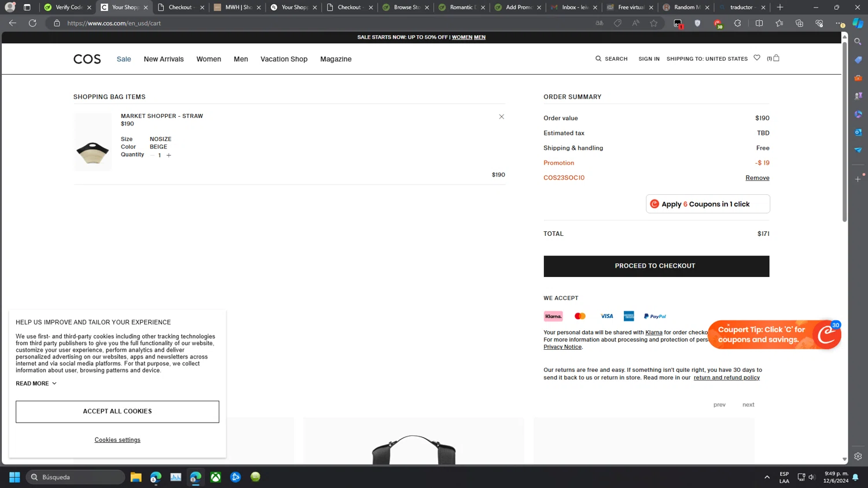868x488 pixels.
Task: Open the read aloud icon in the address bar
Action: click(x=635, y=23)
